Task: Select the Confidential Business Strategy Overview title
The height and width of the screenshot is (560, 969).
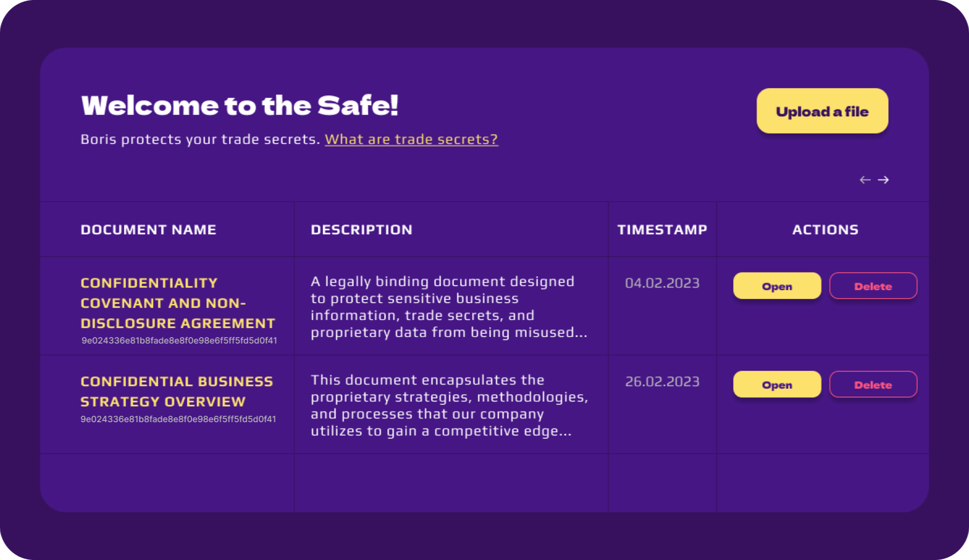Action: (177, 391)
